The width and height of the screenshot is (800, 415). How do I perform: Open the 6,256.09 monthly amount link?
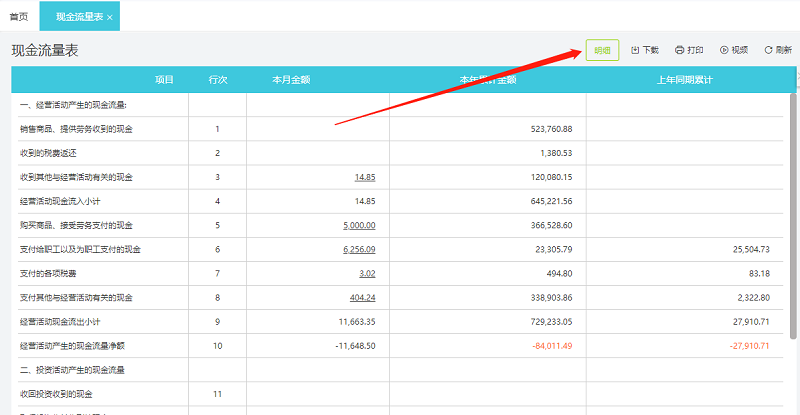359,249
